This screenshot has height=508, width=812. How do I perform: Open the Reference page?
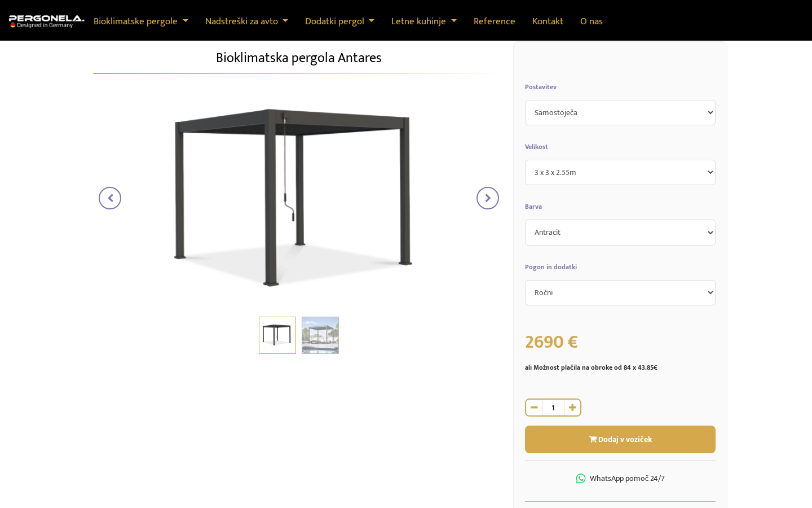[494, 21]
